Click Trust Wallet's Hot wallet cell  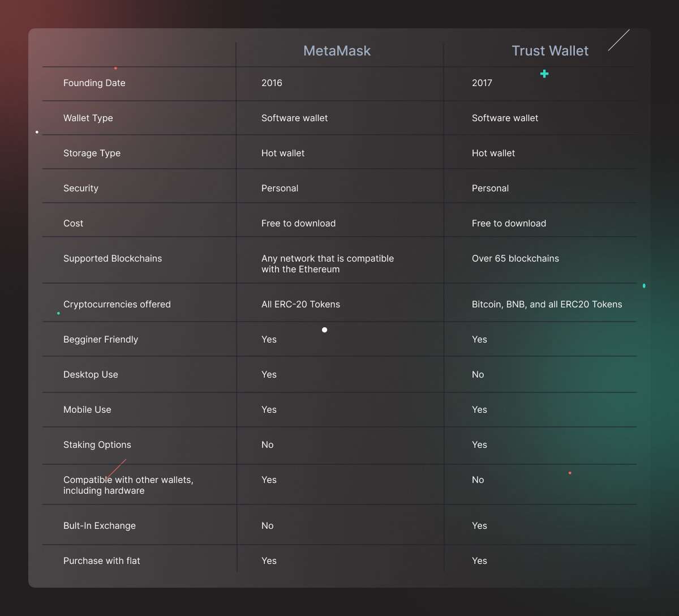(x=493, y=153)
